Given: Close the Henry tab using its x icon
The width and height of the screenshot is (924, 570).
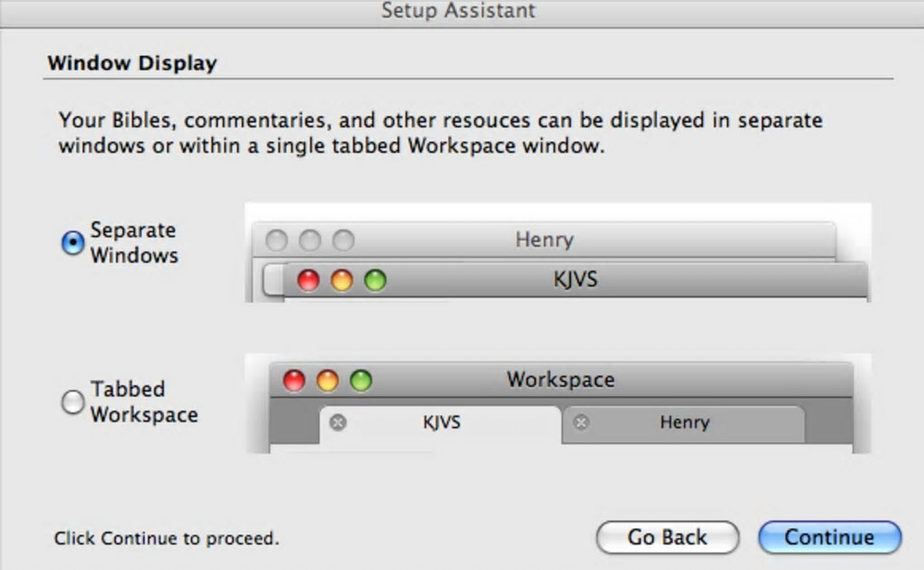Looking at the screenshot, I should click(582, 422).
